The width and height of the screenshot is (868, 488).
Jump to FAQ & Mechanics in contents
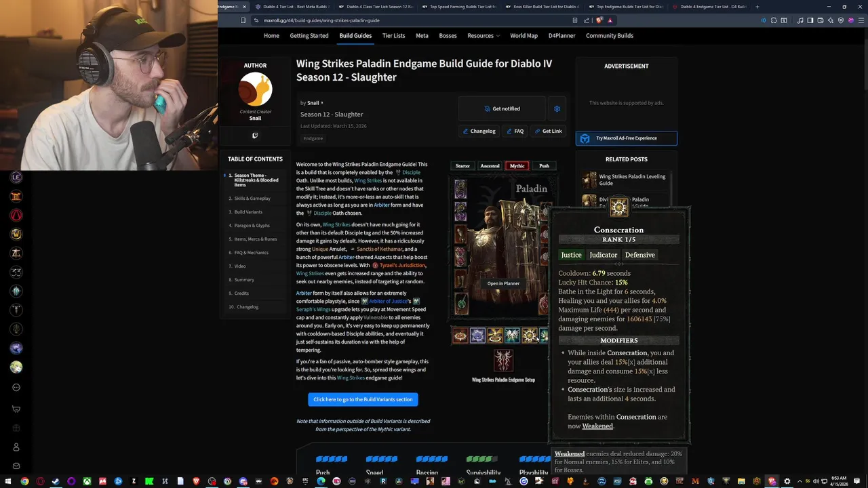[252, 253]
